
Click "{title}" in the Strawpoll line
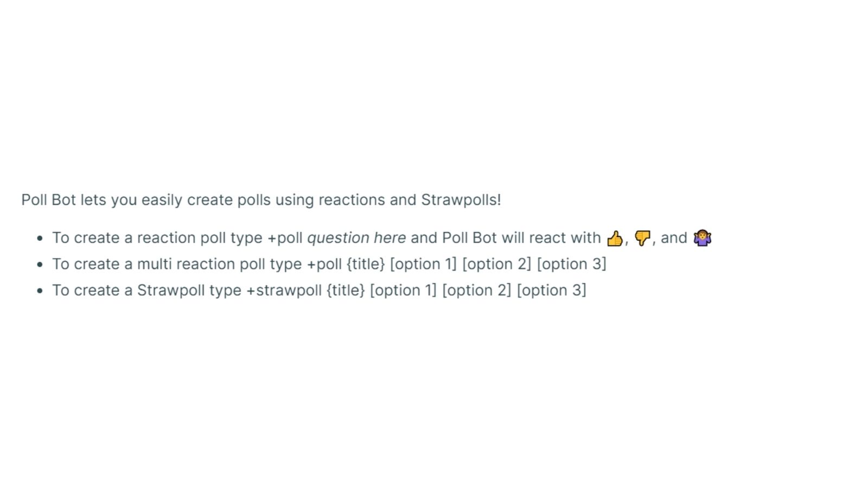click(346, 291)
